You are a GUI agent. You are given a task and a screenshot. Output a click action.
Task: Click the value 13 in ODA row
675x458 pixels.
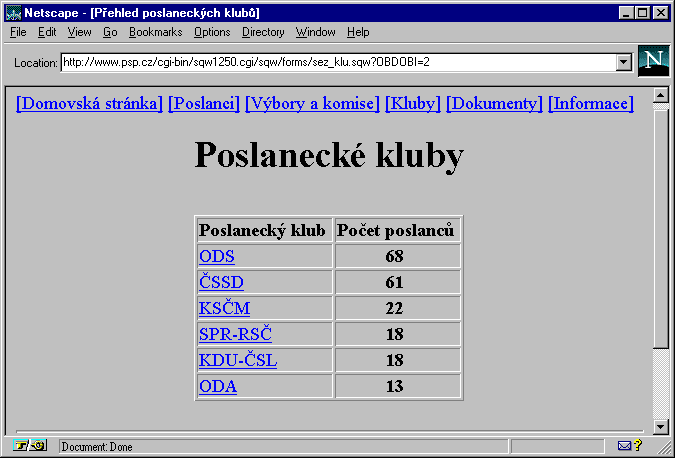click(x=394, y=386)
